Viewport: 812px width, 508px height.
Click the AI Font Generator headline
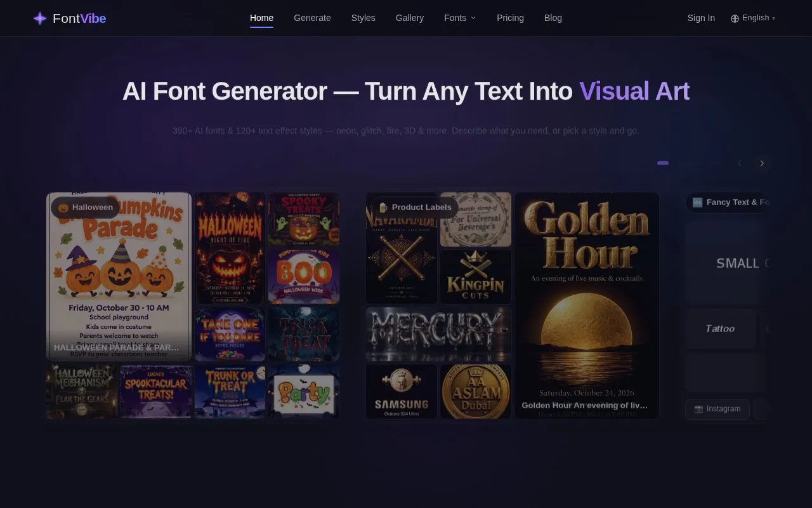coord(406,91)
